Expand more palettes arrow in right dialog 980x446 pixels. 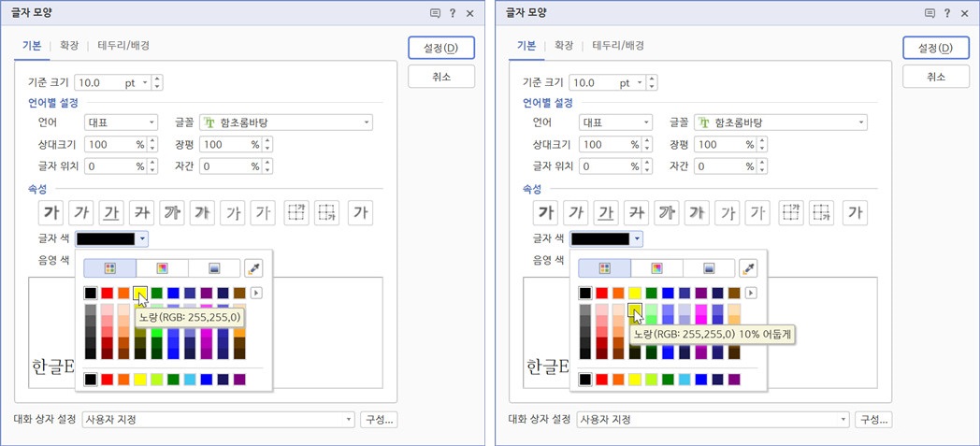pos(751,293)
